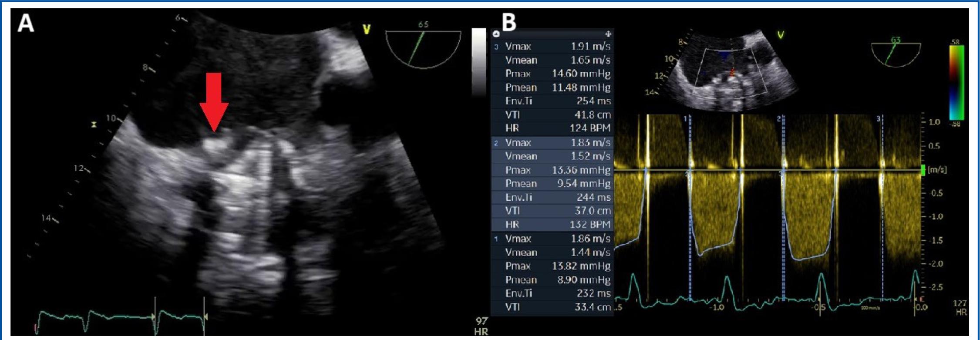Click the VTI 41.8 cm result
Viewport: 980px width, 340px height.
click(x=590, y=115)
